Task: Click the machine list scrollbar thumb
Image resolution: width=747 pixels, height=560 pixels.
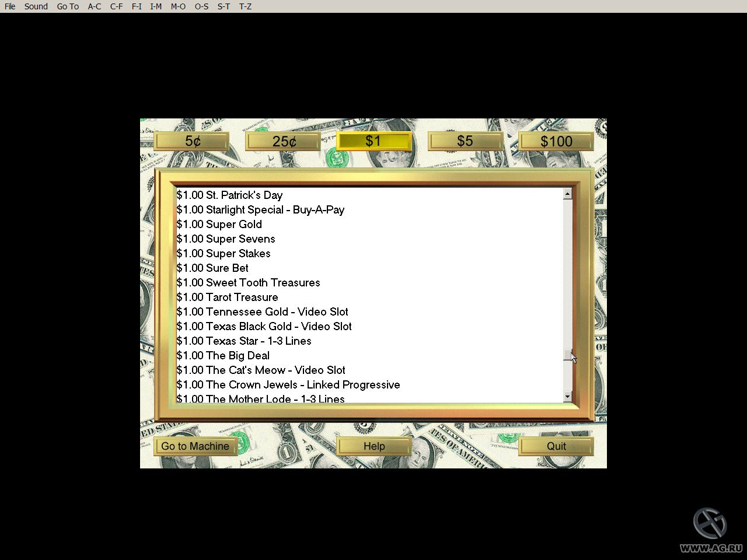Action: (567, 355)
